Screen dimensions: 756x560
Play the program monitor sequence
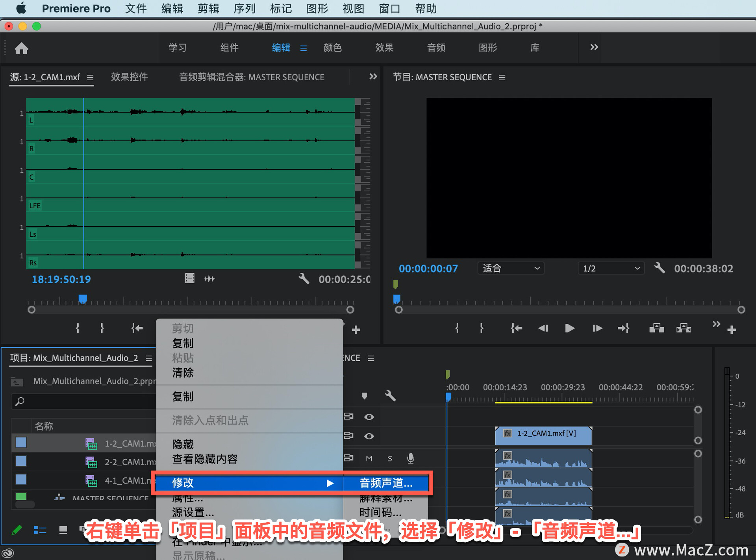(569, 328)
